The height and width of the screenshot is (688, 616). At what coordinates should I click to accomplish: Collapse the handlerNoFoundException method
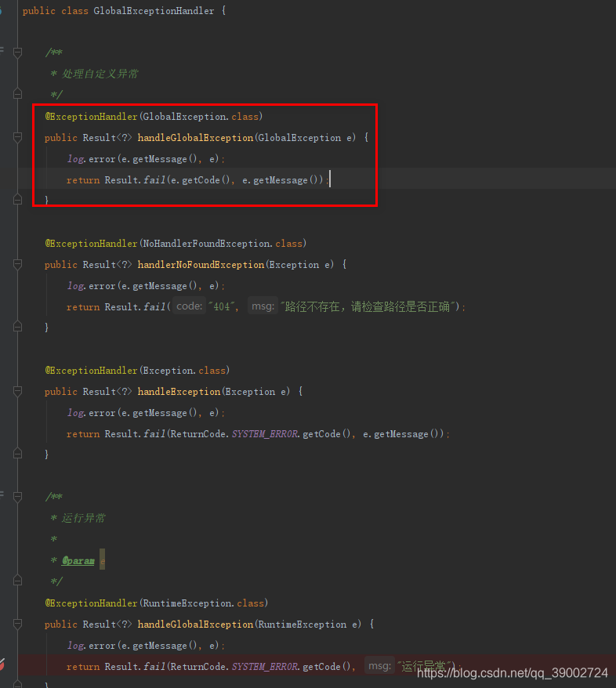pos(17,265)
